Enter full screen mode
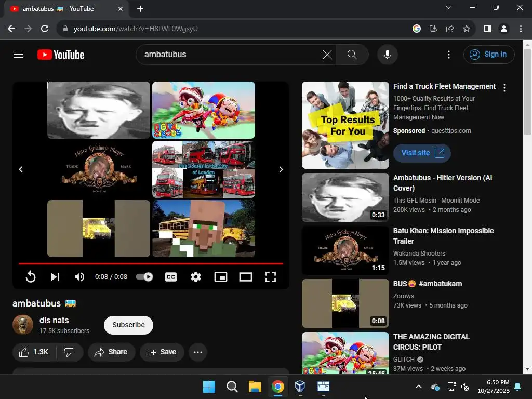532x399 pixels. [270, 277]
